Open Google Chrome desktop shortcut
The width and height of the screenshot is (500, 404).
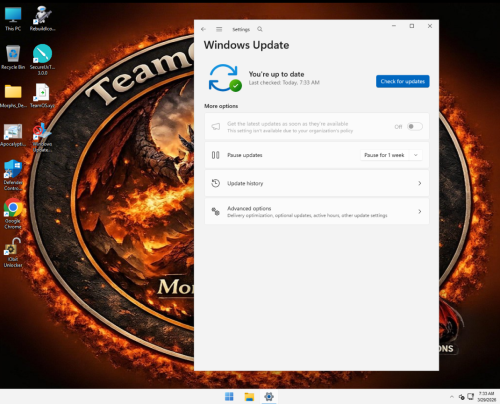13,214
